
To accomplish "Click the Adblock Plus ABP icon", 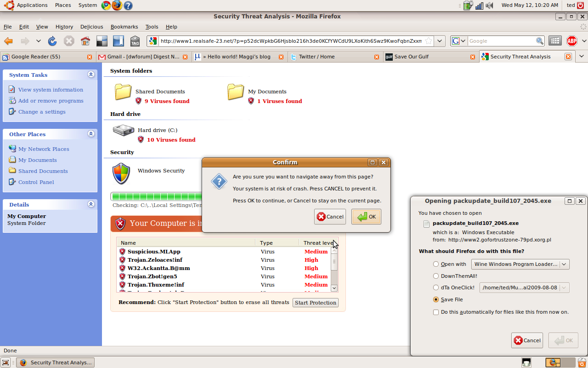I will point(572,41).
